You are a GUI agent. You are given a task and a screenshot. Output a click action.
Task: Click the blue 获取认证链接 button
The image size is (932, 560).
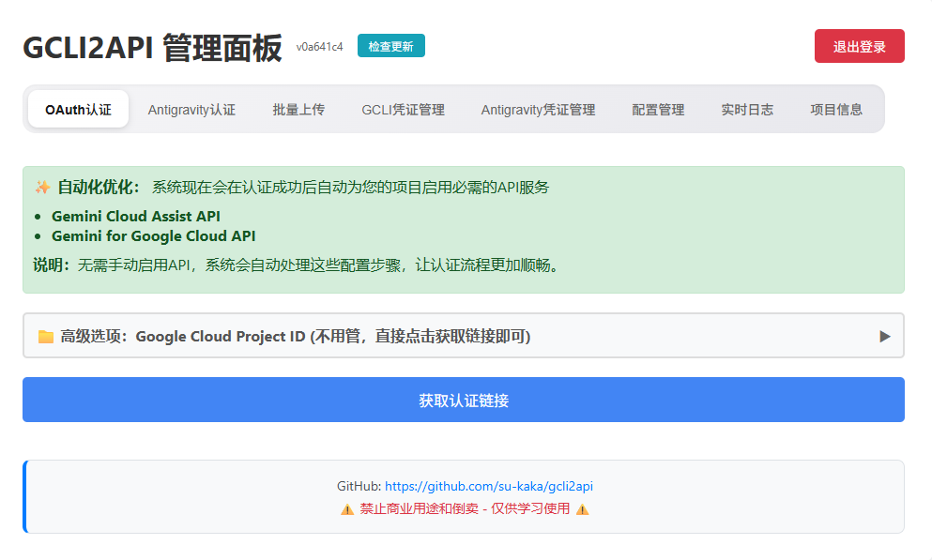pyautogui.click(x=464, y=400)
